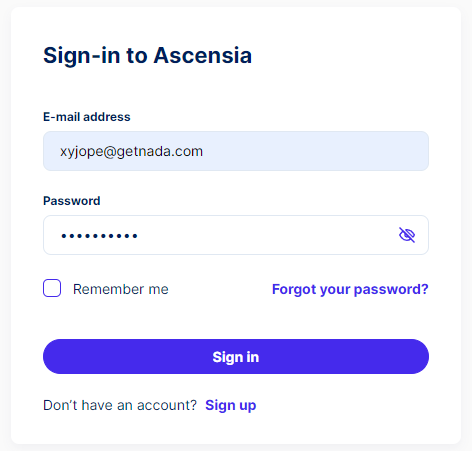Enable the Remember me option box

click(x=52, y=288)
